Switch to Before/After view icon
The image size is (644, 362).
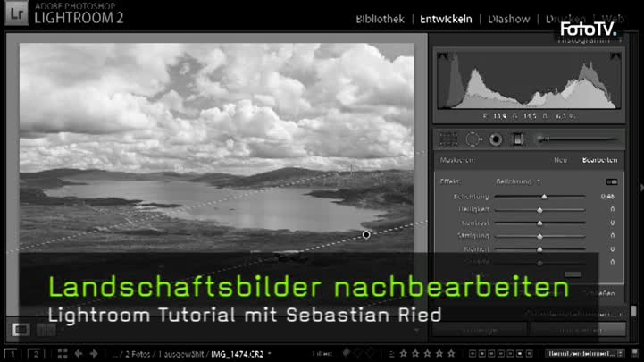tap(46, 329)
